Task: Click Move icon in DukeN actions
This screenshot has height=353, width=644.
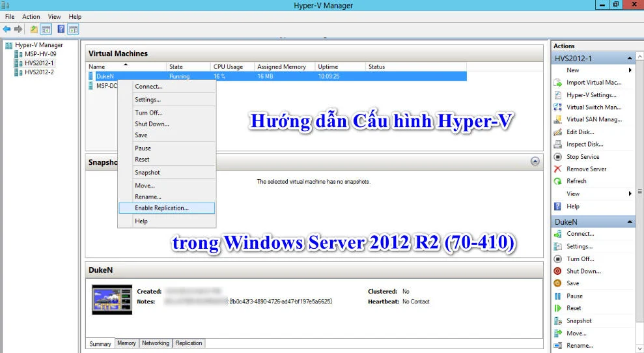Action: [557, 333]
